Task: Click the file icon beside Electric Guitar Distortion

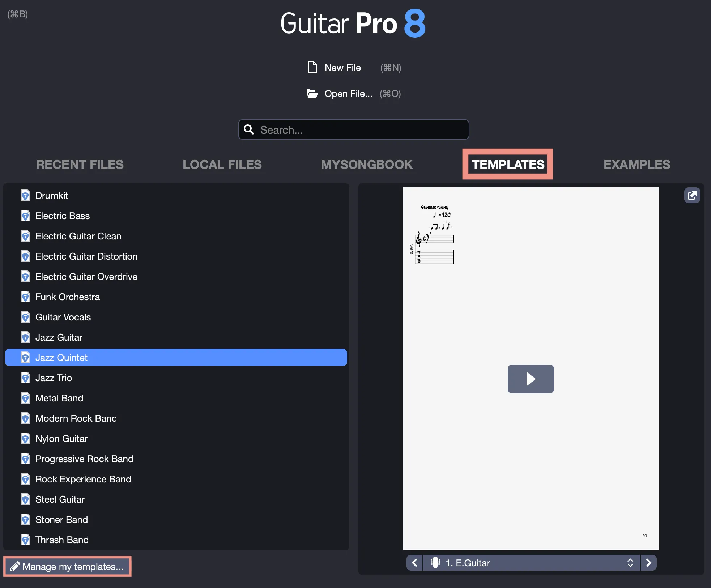Action: [x=25, y=256]
